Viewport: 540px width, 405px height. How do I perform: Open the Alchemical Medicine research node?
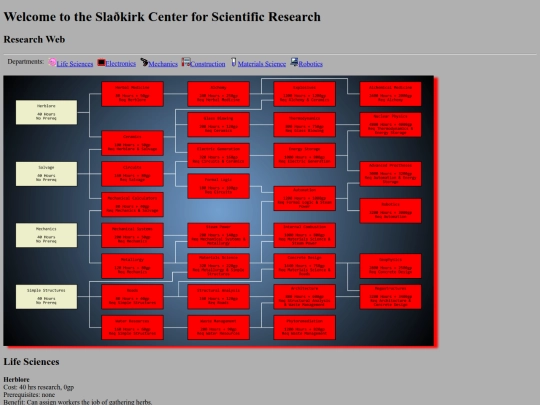point(391,94)
